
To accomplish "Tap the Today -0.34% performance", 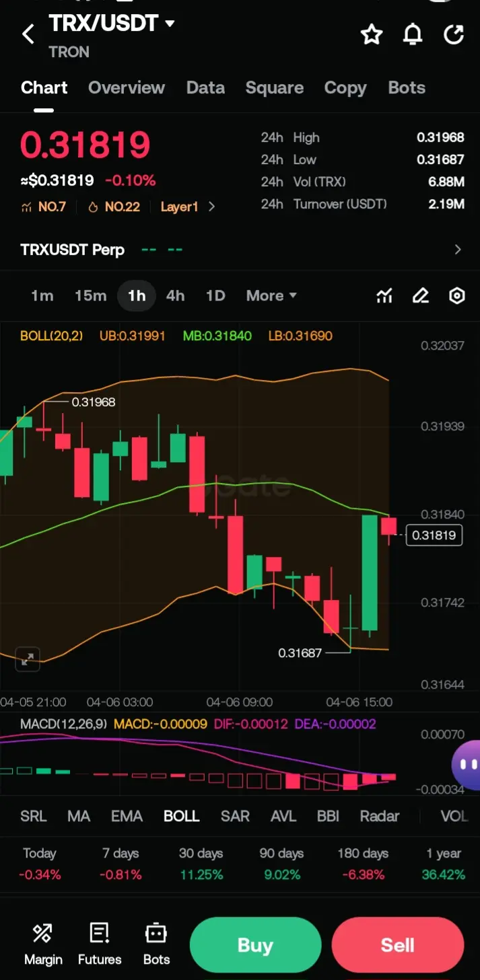I will [x=40, y=864].
